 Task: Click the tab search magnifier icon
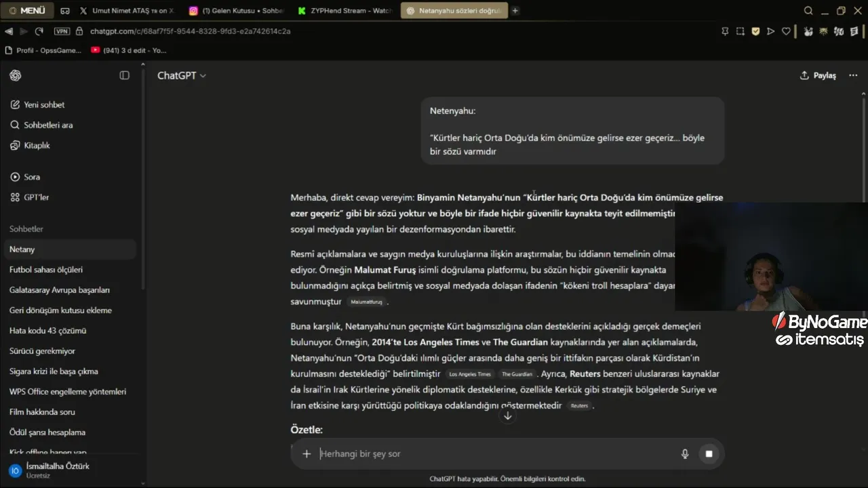[x=808, y=11]
